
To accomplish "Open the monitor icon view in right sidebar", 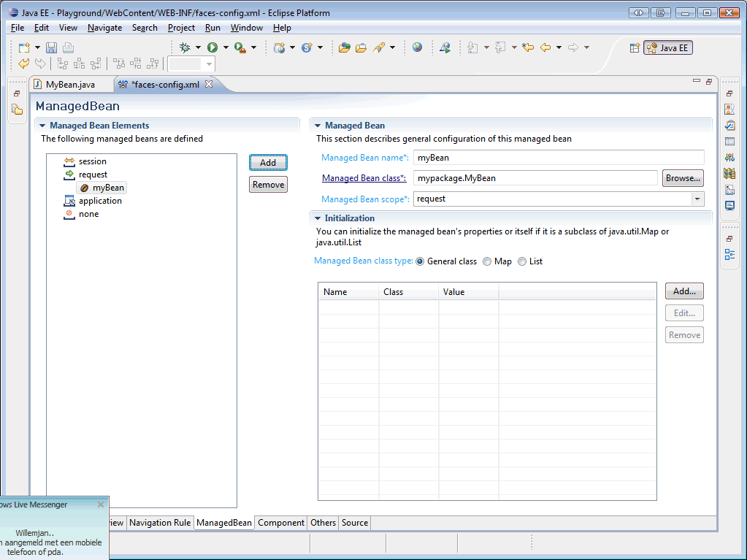I will [729, 206].
